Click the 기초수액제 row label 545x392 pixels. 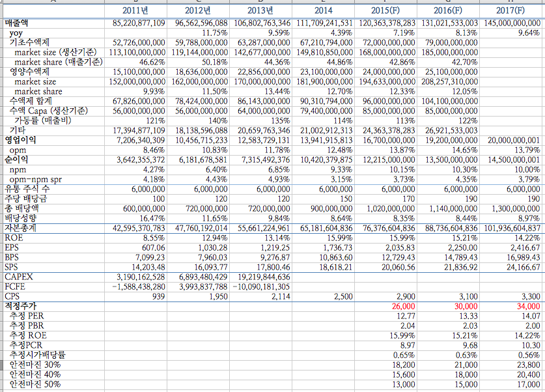[x=29, y=43]
